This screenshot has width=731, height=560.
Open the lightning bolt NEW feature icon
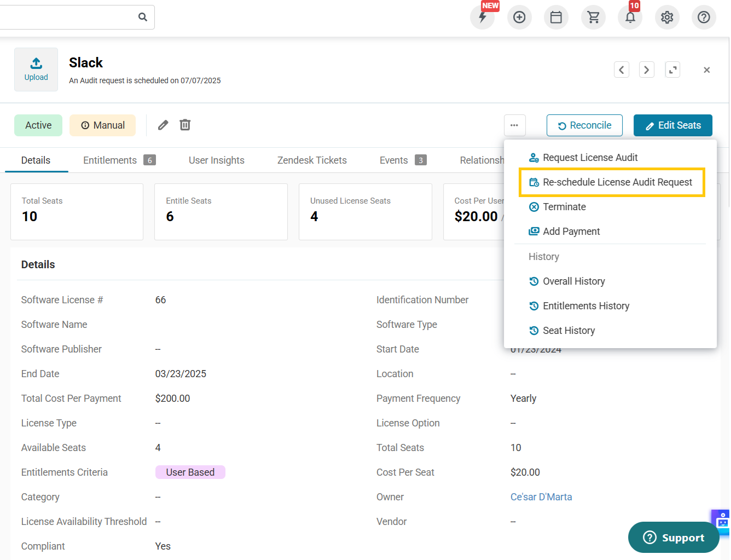483,17
